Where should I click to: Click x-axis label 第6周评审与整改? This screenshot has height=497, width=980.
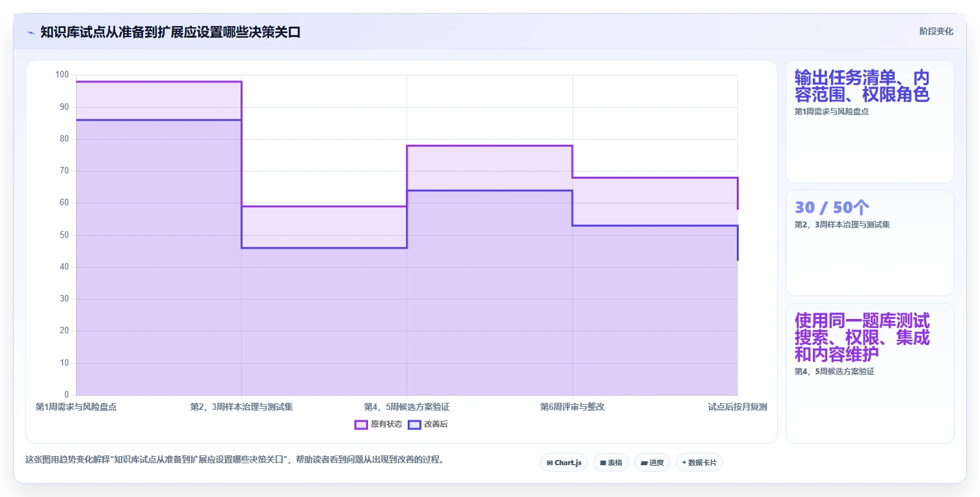coord(572,407)
